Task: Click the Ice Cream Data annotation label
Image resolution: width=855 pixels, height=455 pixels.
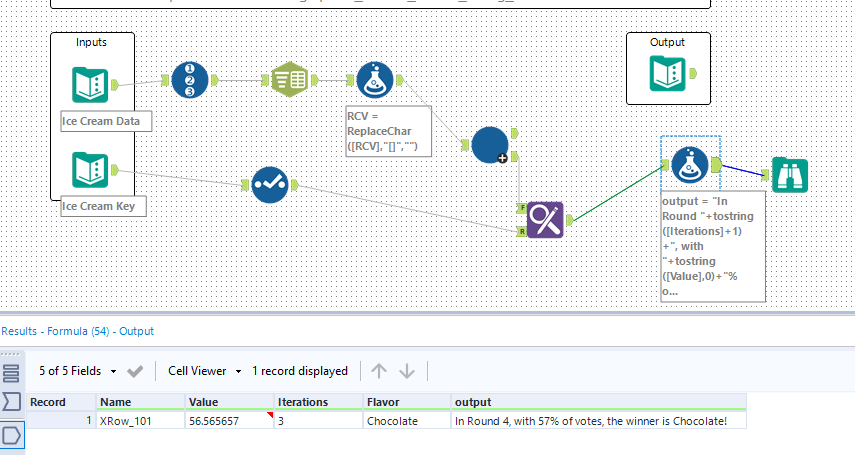Action: click(106, 121)
